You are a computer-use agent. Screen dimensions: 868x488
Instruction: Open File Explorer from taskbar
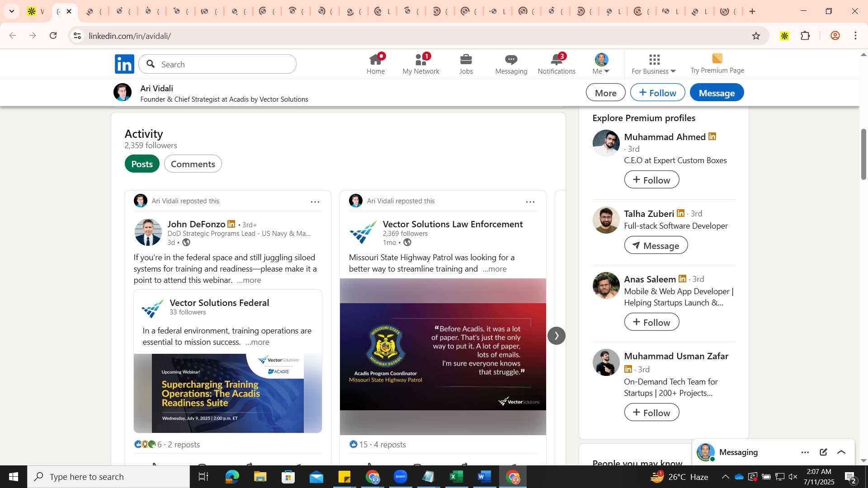(260, 477)
